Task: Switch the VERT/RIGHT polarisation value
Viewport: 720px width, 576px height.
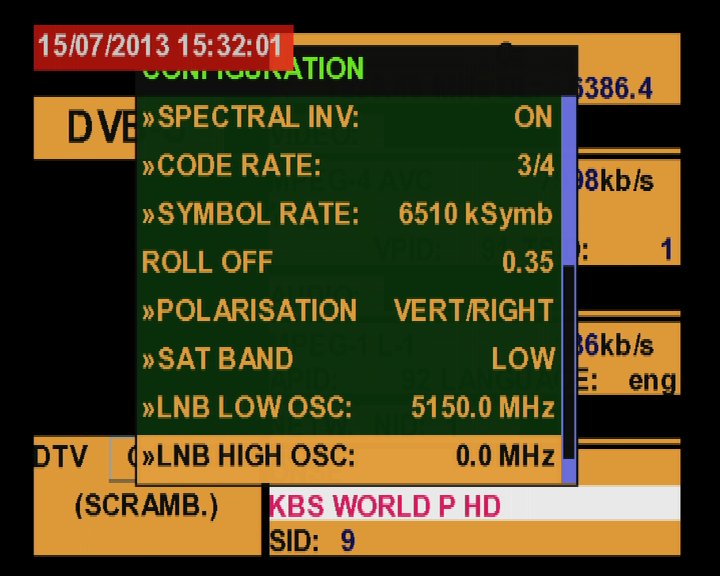Action: pyautogui.click(x=473, y=310)
